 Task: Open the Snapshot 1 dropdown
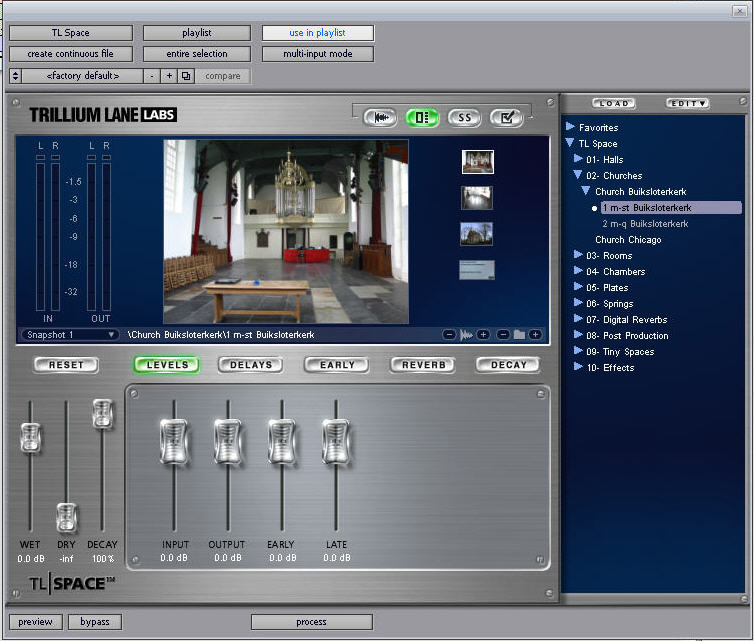[70, 334]
